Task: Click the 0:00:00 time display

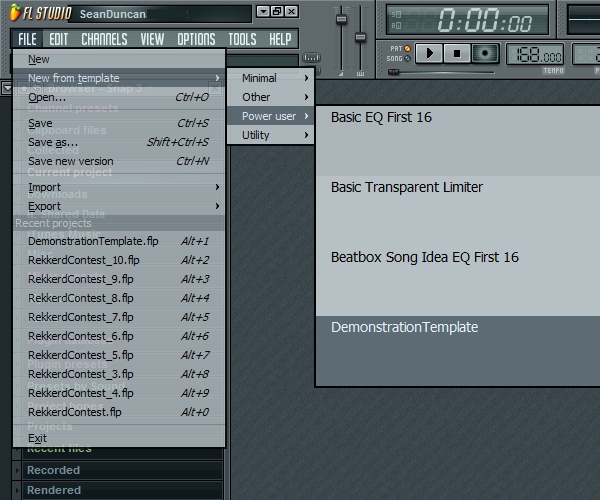Action: tap(468, 20)
